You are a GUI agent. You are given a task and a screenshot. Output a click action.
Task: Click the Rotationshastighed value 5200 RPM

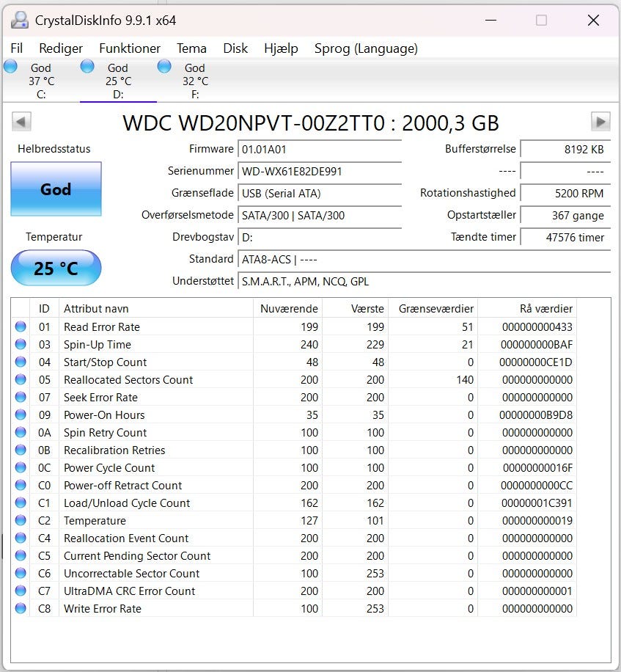(x=565, y=193)
